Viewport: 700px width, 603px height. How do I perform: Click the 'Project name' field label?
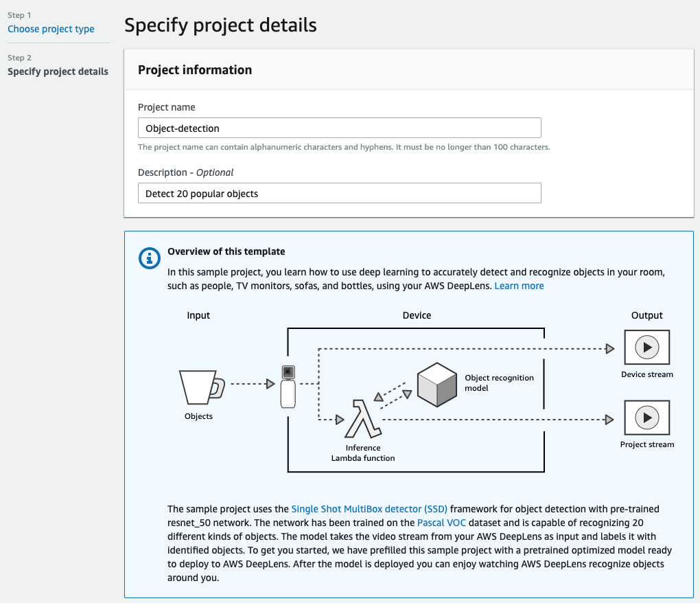(x=167, y=107)
